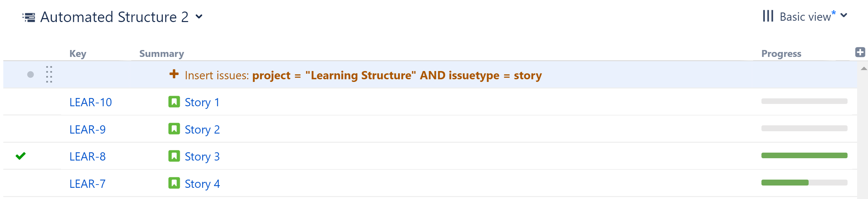Select the Story type icon for Story 2

(174, 129)
